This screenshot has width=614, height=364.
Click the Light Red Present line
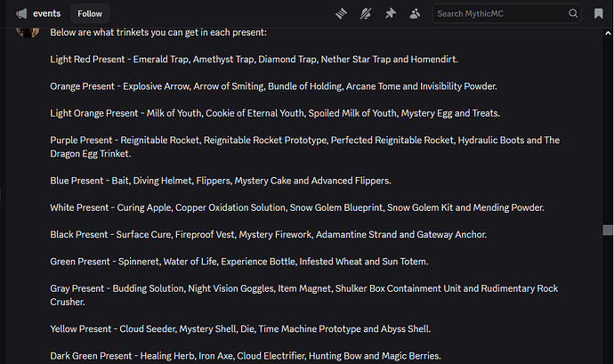click(254, 59)
